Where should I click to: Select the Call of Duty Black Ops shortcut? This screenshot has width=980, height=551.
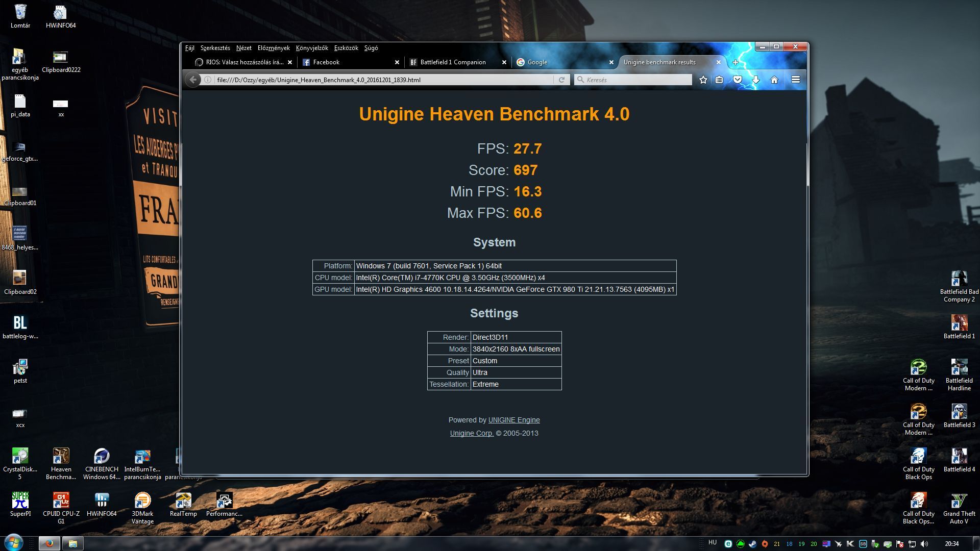point(918,463)
